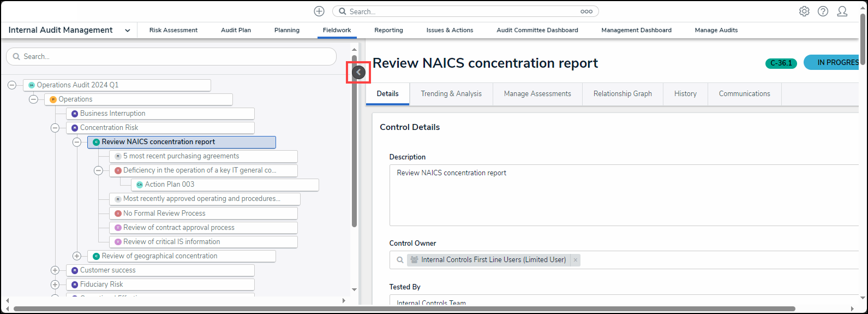
Task: Expand Review of geographical concentration node
Action: (77, 256)
